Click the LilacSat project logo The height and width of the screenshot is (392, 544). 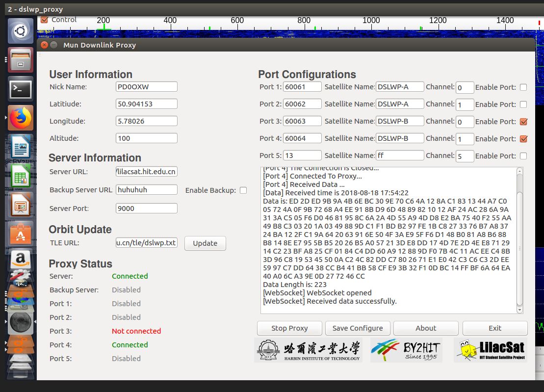[x=491, y=350]
